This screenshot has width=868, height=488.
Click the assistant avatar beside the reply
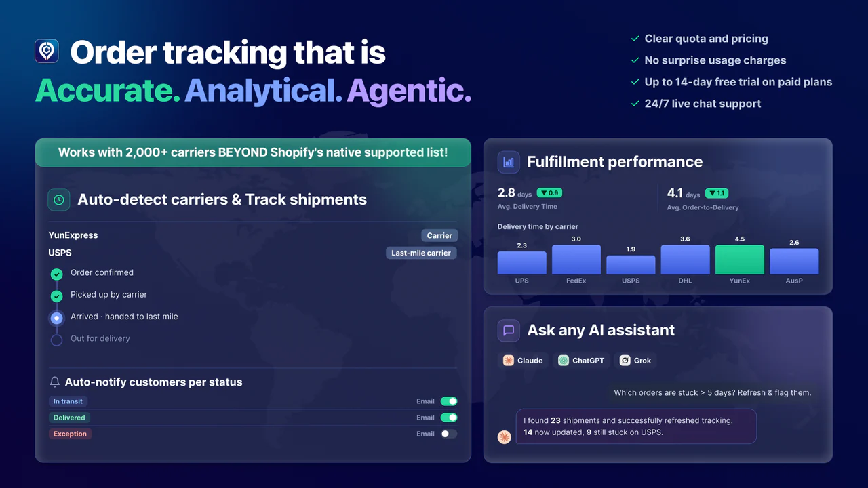pos(504,437)
